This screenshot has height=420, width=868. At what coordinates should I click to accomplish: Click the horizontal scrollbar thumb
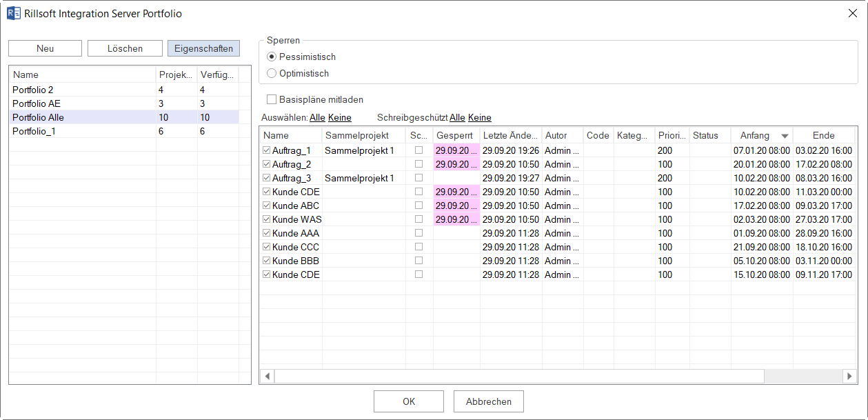[x=519, y=376]
